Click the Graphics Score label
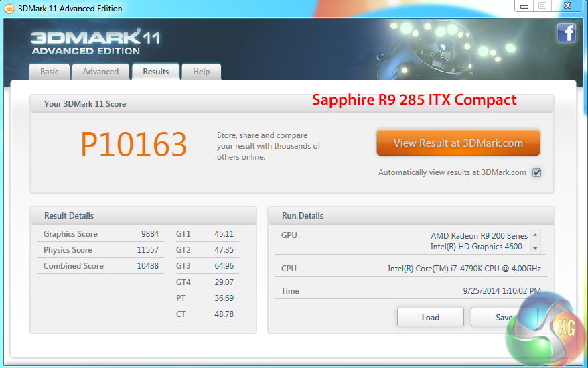 (x=70, y=233)
